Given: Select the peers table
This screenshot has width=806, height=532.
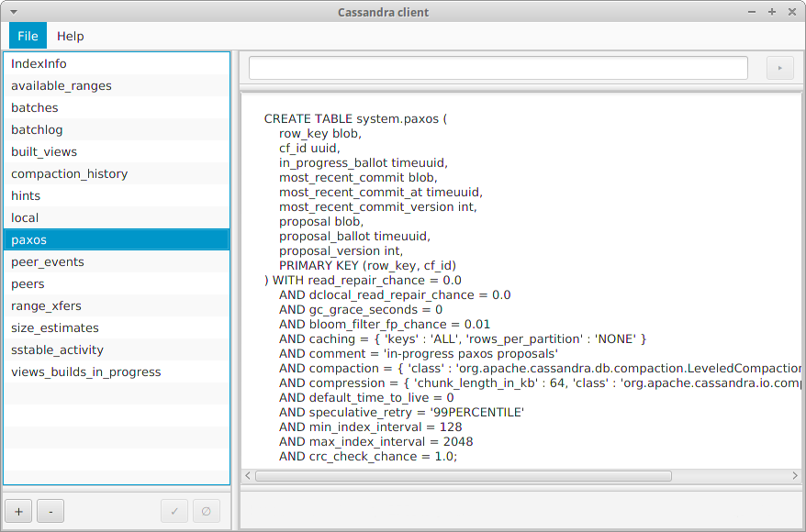Looking at the screenshot, I should point(117,284).
